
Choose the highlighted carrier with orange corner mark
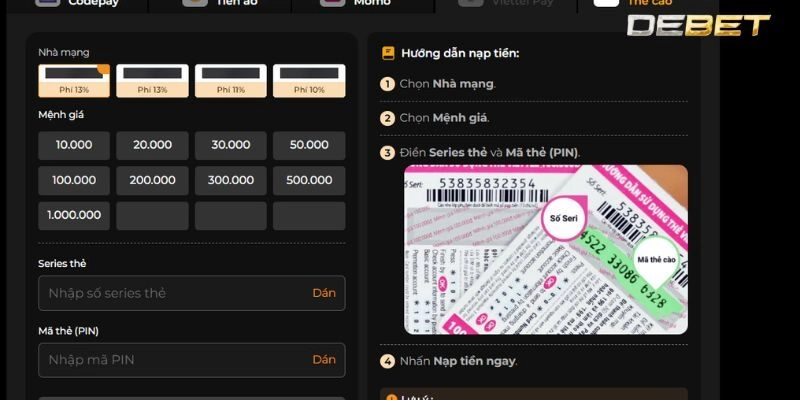tap(74, 80)
